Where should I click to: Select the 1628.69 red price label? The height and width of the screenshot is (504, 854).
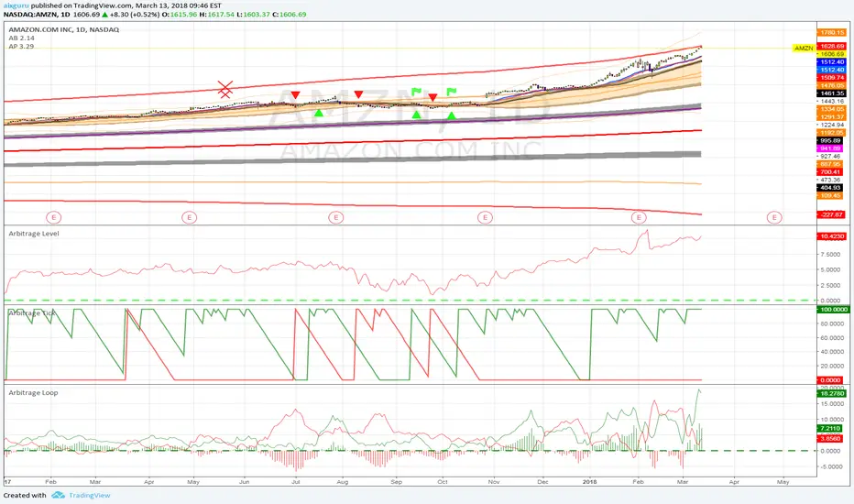click(832, 47)
